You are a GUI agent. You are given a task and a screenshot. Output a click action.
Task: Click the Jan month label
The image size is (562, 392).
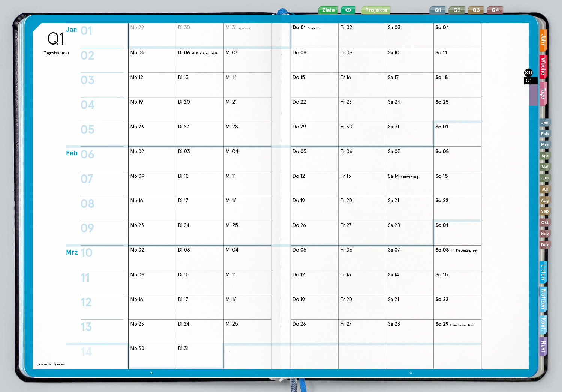71,30
